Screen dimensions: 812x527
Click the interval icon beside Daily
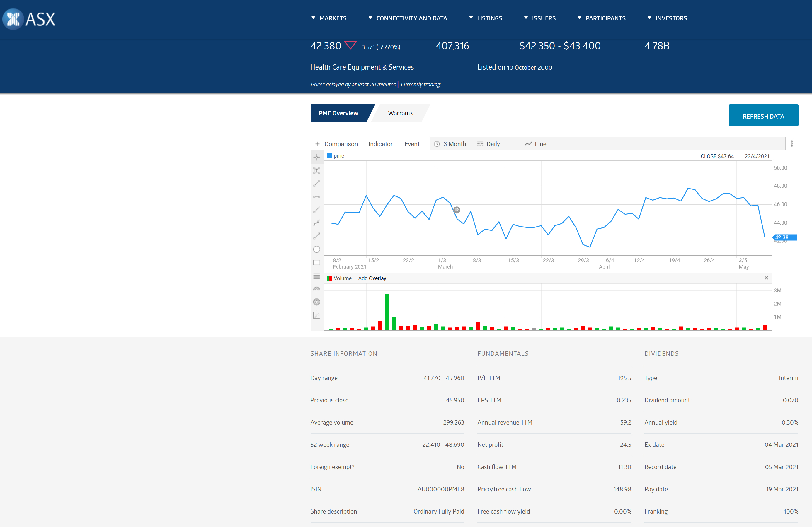point(480,144)
